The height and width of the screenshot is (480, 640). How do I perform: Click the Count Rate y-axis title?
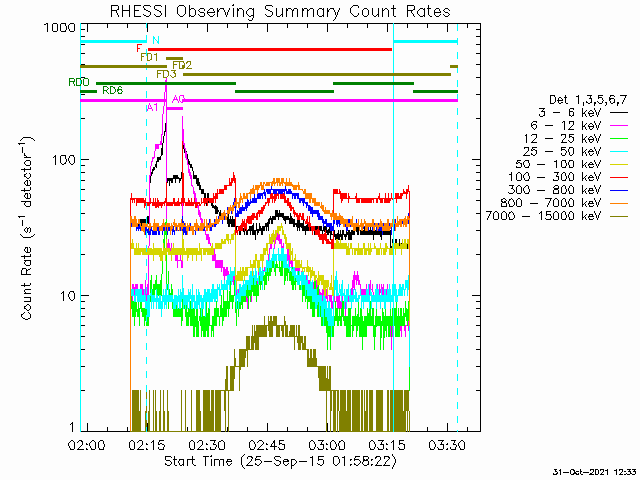[26, 229]
